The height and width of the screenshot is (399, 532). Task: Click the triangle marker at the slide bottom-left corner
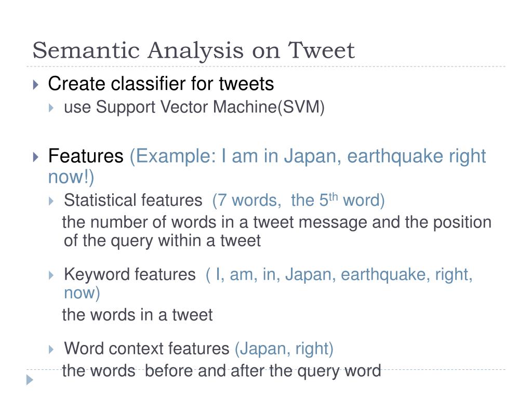(30, 380)
